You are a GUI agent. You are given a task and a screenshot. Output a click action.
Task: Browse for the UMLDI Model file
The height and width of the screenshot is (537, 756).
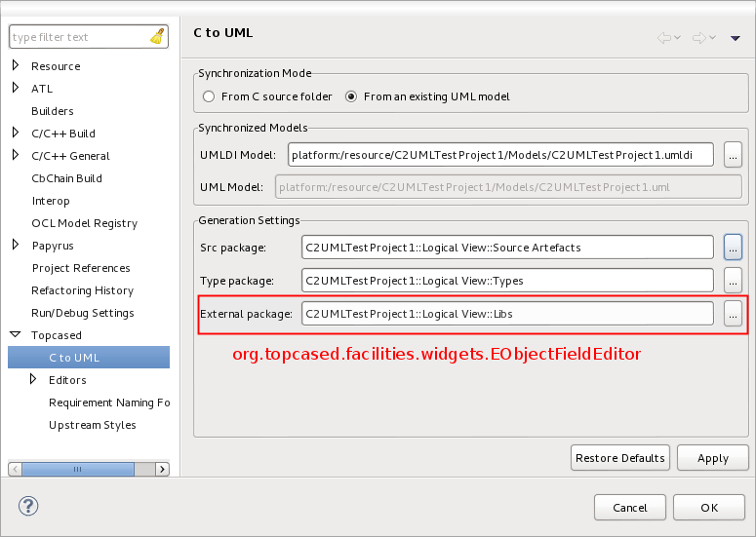pos(733,155)
